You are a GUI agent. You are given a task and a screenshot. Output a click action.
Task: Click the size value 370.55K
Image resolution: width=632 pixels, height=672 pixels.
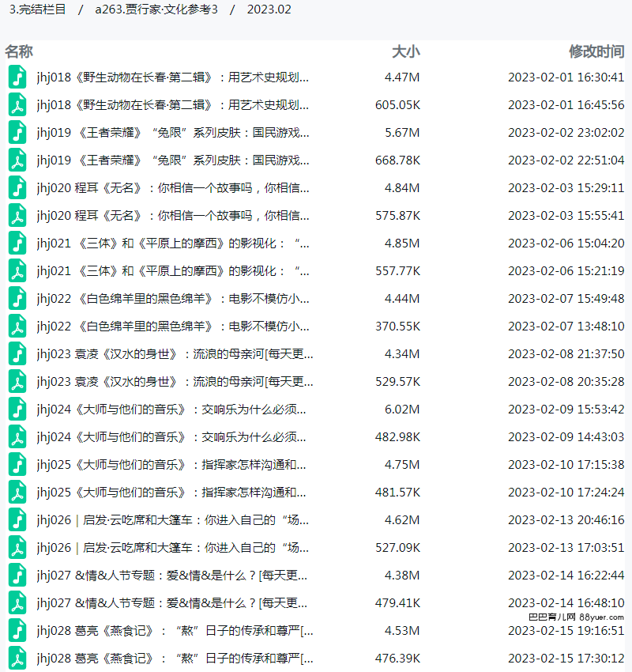[398, 327]
